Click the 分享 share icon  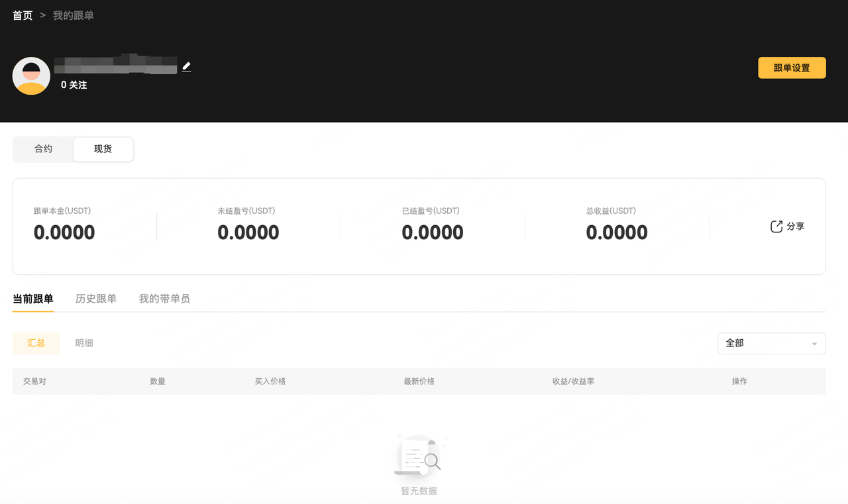pos(776,227)
